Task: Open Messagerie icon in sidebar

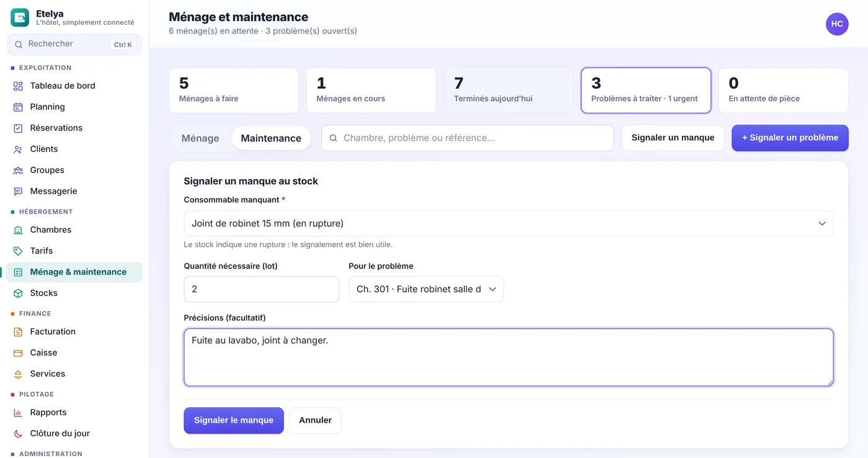Action: (x=18, y=192)
